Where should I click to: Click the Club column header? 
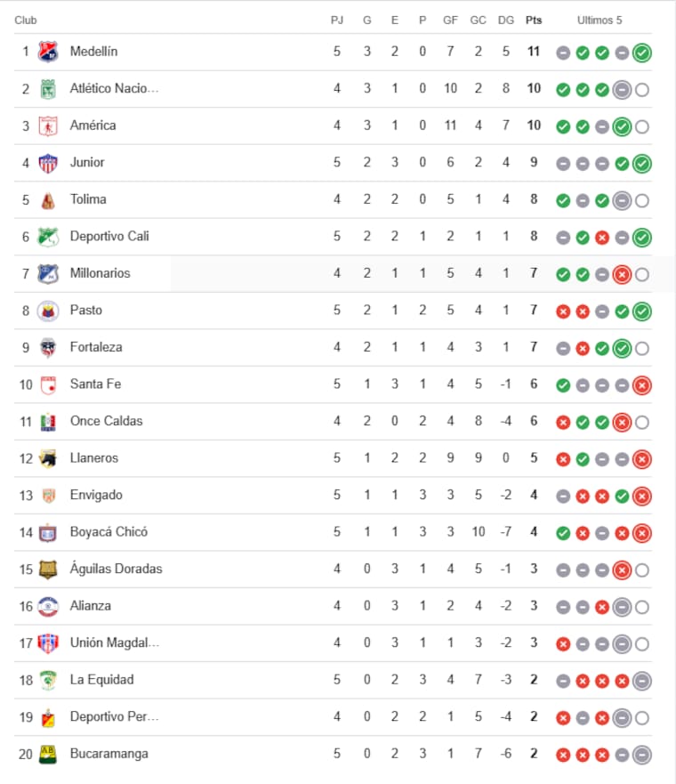[26, 20]
